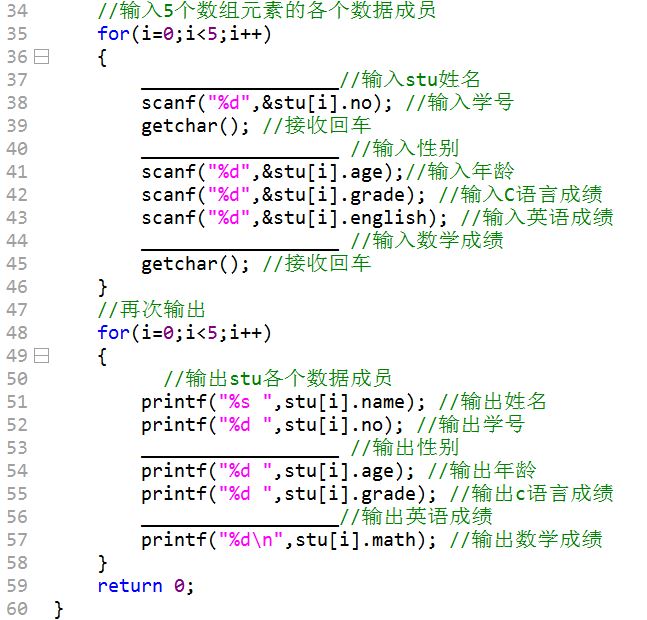
Task: Click line number 44 in the gutter
Action: point(17,241)
